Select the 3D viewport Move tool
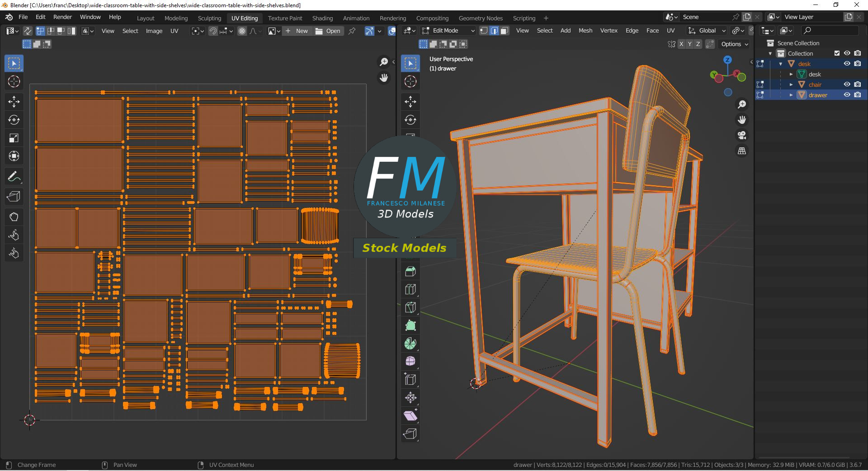 point(410,101)
